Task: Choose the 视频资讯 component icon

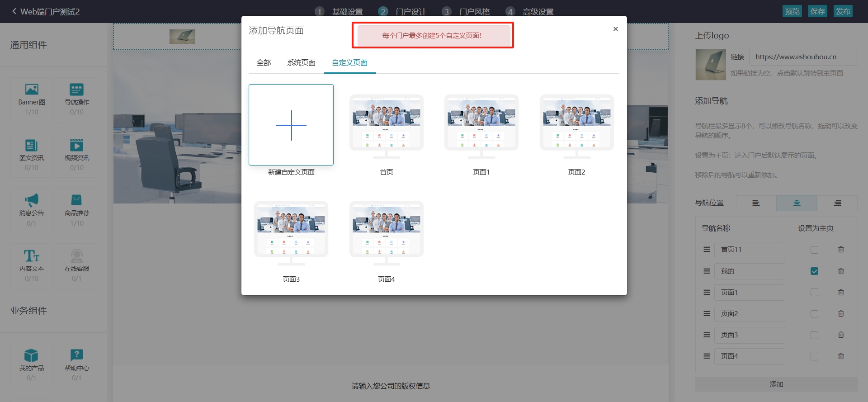Action: (77, 145)
